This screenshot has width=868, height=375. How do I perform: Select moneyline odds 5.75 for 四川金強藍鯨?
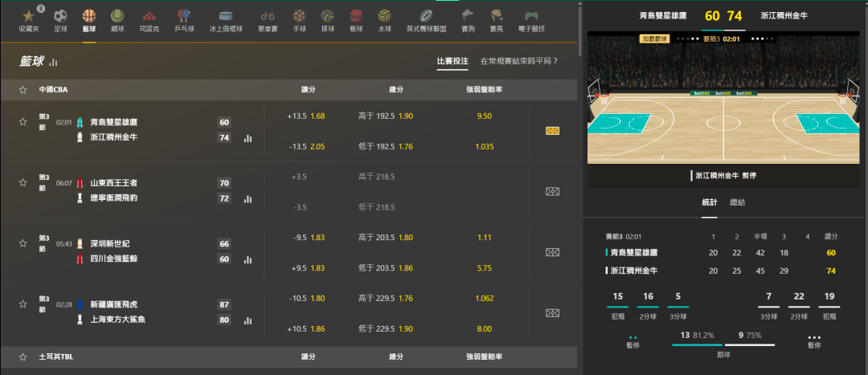[484, 267]
